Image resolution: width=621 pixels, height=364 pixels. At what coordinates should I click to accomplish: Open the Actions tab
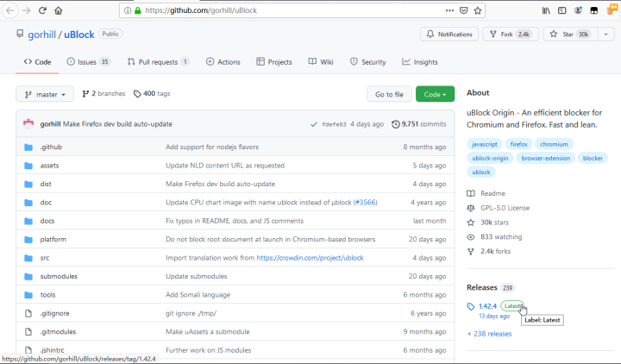[223, 62]
